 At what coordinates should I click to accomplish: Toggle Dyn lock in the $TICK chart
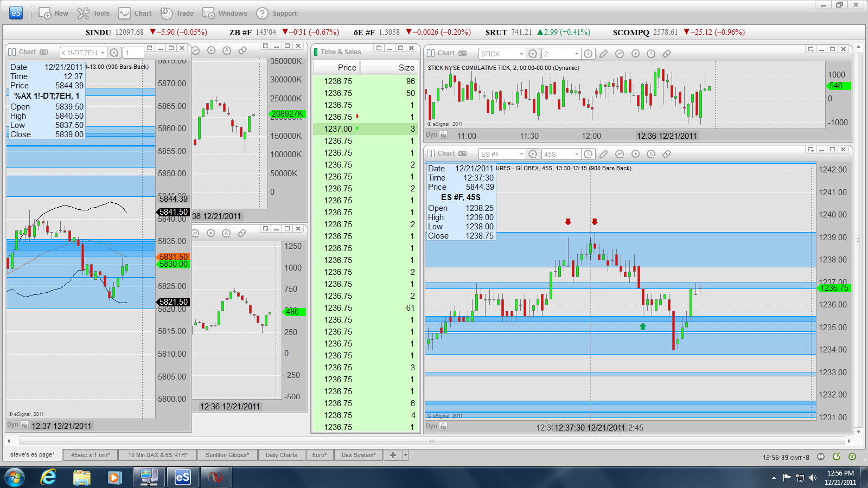444,134
